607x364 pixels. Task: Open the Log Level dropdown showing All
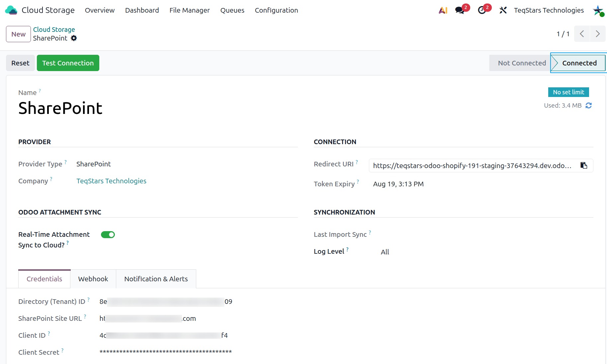pyautogui.click(x=385, y=252)
